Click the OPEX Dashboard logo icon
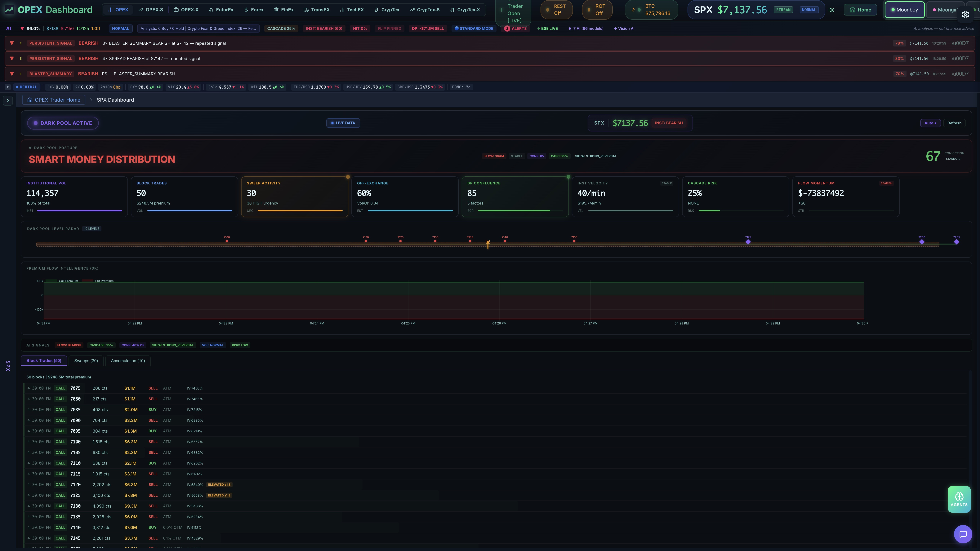Viewport: 980px width, 551px height. click(x=9, y=10)
